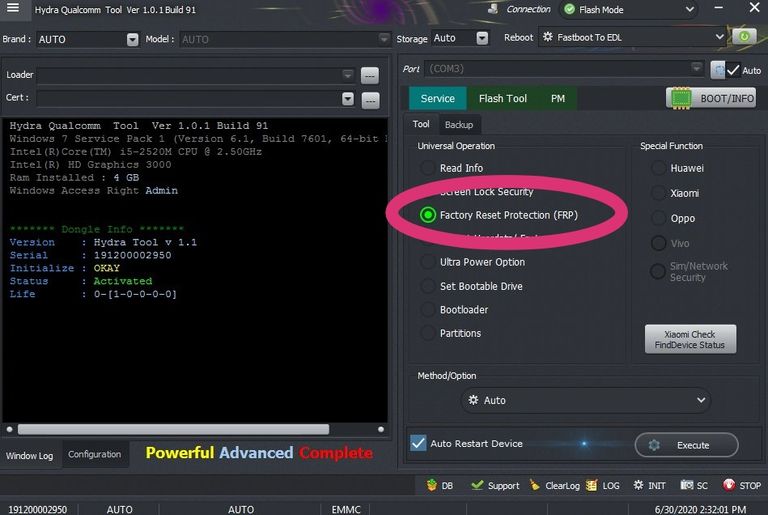Click the red STOP icon
Image resolution: width=768 pixels, height=515 pixels.
pyautogui.click(x=729, y=485)
